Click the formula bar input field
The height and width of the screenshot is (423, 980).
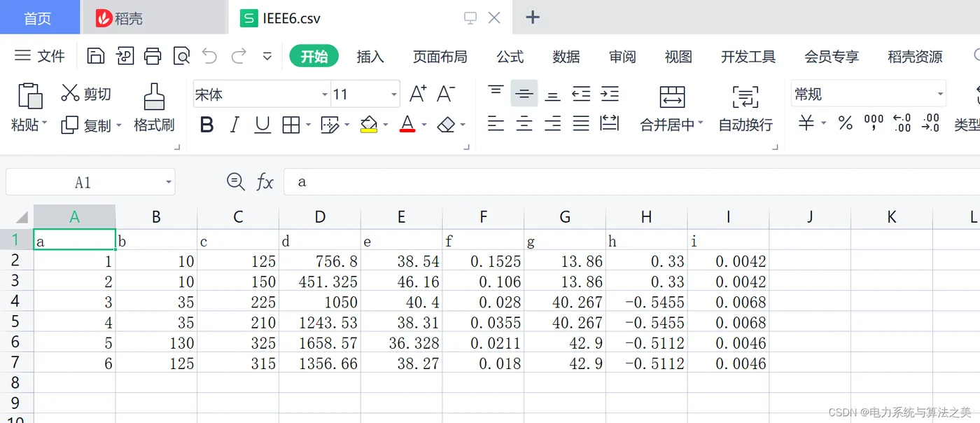[x=631, y=182]
